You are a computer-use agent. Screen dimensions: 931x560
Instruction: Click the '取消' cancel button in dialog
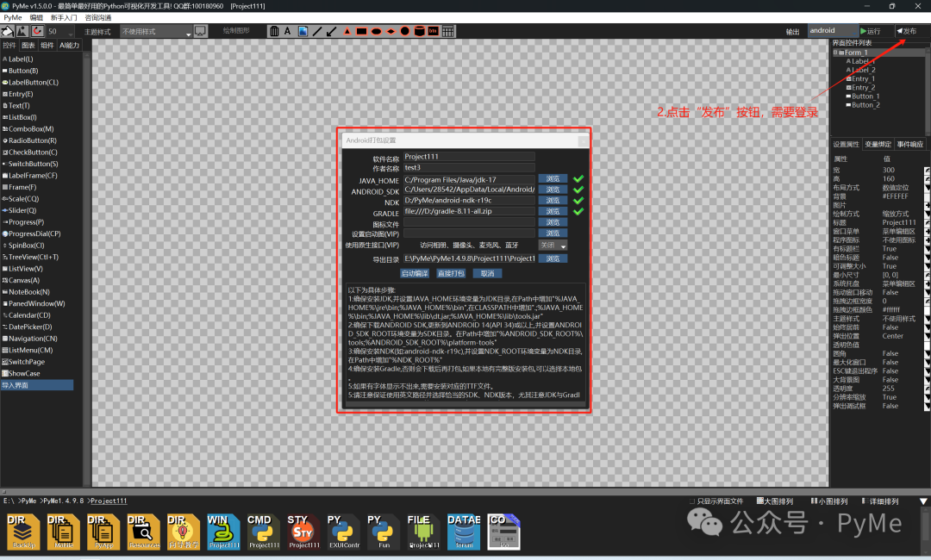pyautogui.click(x=487, y=273)
